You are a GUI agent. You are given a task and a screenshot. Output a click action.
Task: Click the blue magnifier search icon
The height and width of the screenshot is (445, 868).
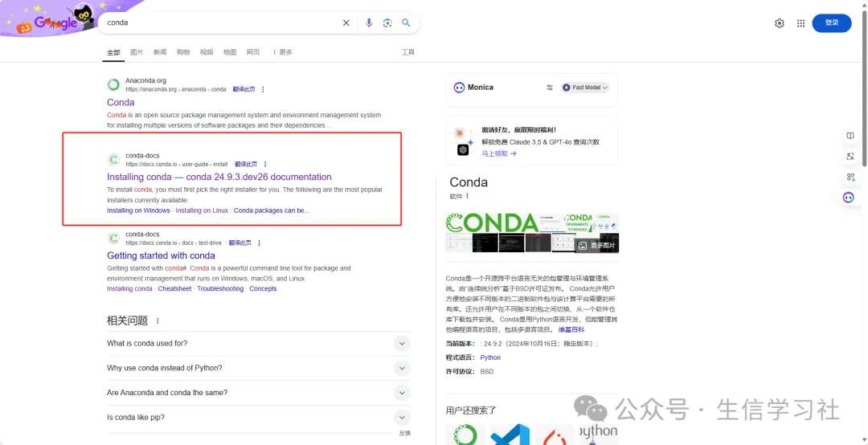pyautogui.click(x=406, y=22)
